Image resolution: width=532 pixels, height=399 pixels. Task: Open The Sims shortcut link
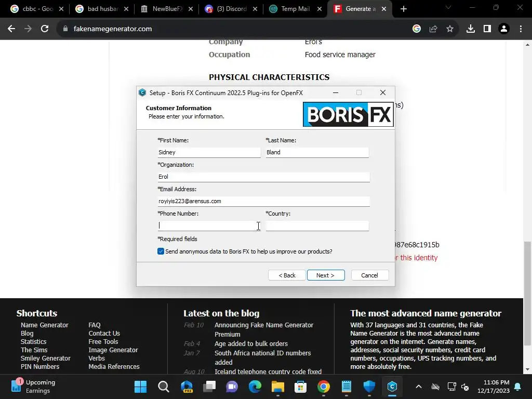(34, 350)
